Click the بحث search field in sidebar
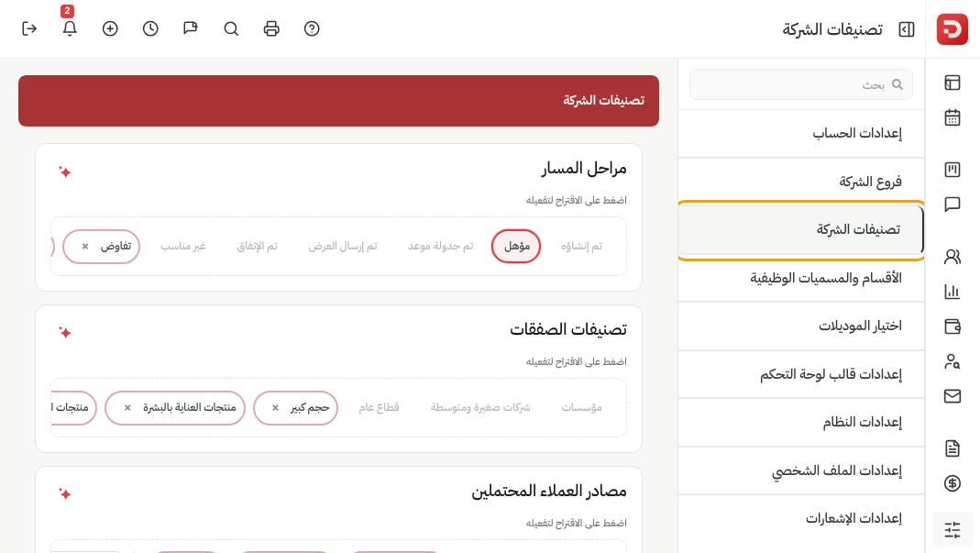This screenshot has width=980, height=553. (x=800, y=84)
